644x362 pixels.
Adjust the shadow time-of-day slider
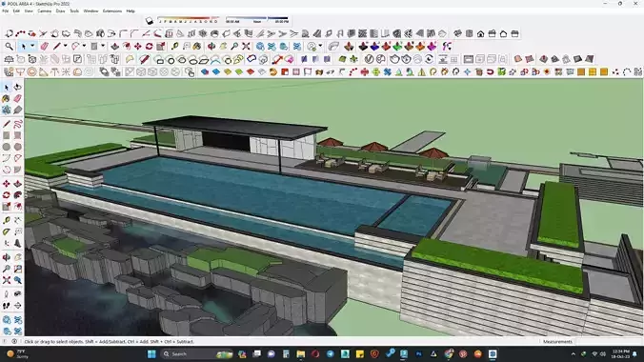click(257, 21)
